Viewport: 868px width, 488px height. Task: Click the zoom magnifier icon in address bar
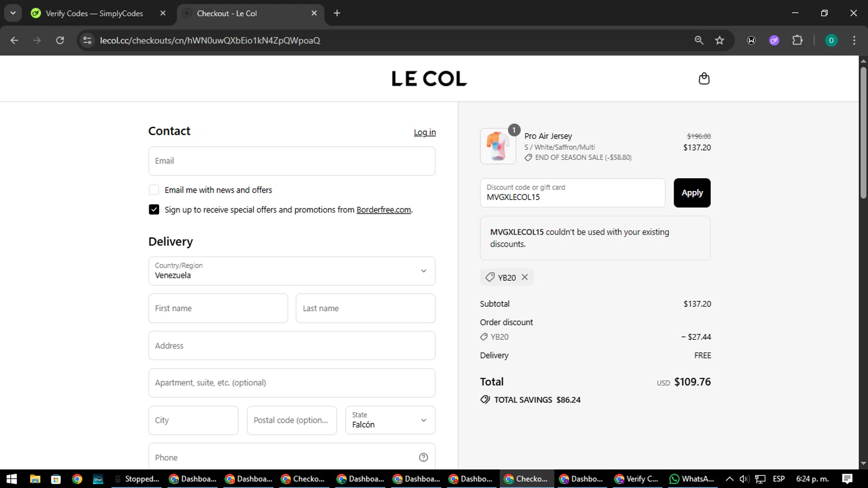[x=699, y=40]
